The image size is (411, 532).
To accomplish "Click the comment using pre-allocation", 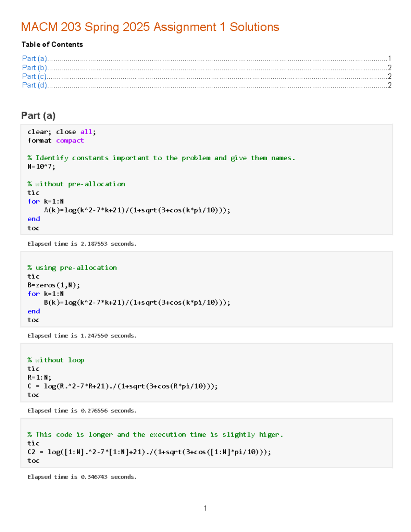I will pyautogui.click(x=72, y=268).
